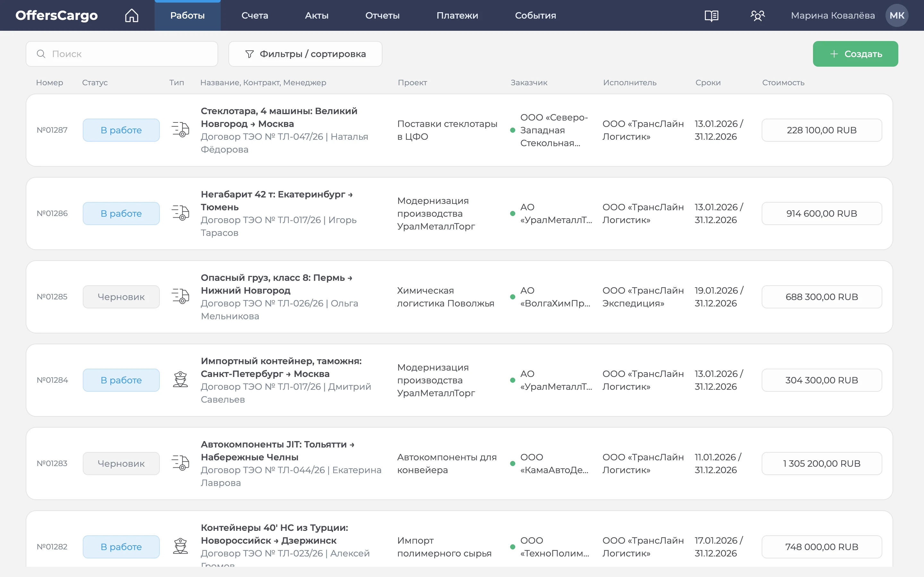Click the Поиск search field

[x=122, y=54]
